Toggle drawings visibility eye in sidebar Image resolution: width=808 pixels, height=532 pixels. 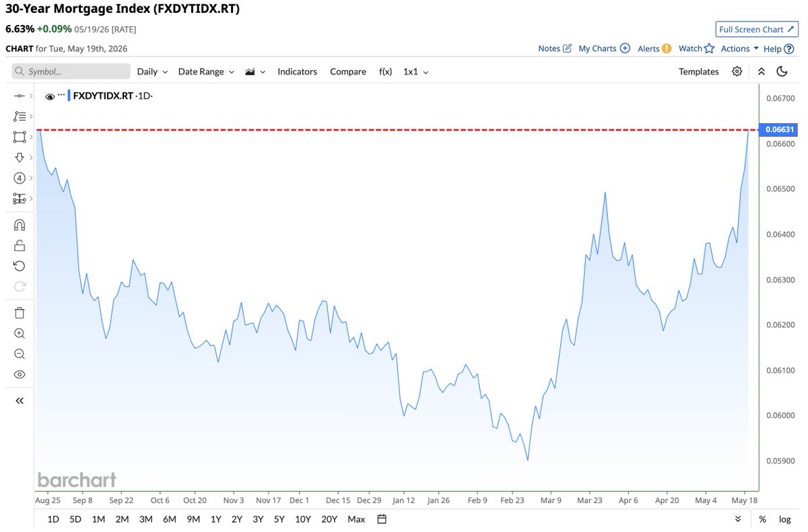19,374
